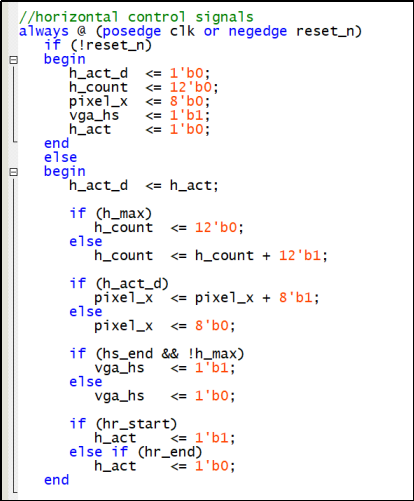The image size is (414, 501).
Task: Click "h_act <= 1'b0;" in the reset block
Action: (140, 129)
